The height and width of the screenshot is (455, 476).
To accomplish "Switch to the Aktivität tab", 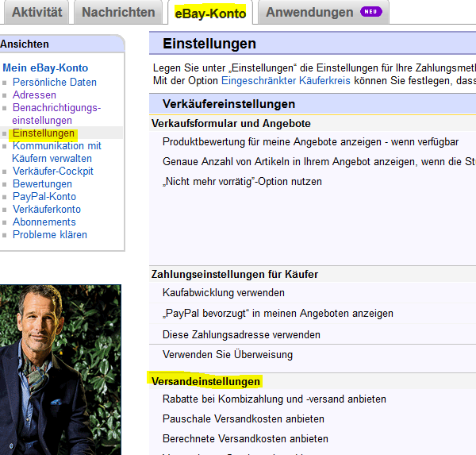I will (x=36, y=12).
